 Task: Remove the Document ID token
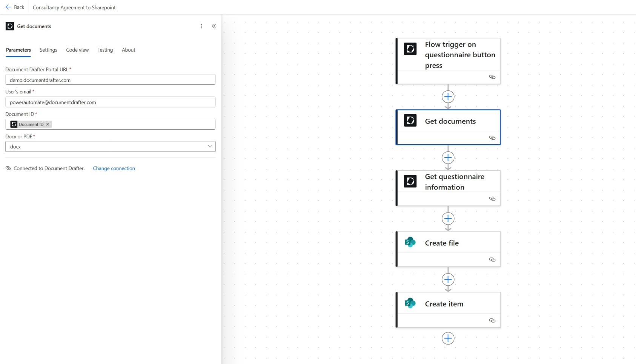click(x=48, y=124)
